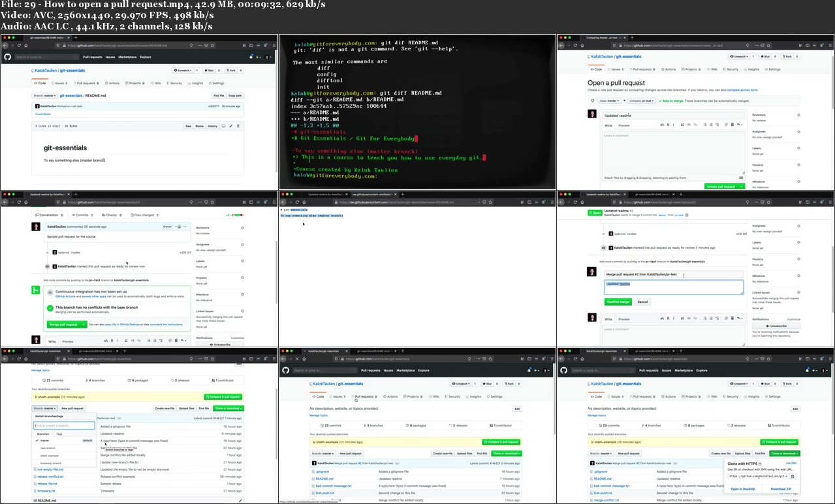Click desktop icon beside History in README.md view
The image size is (835, 504).
click(224, 126)
